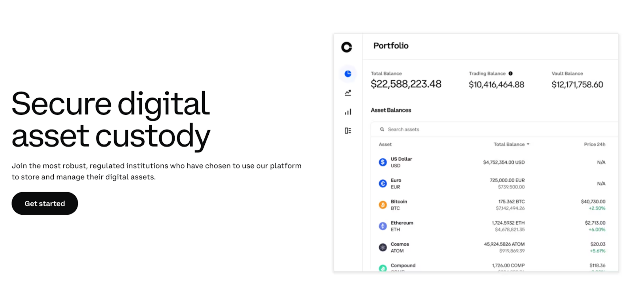Click the Vault Balance label
Viewport: 644px width, 292px height.
click(x=567, y=73)
